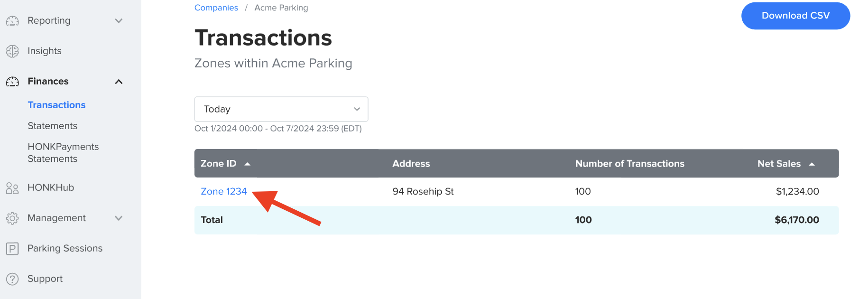
Task: Click the Finances gauge icon
Action: 12,82
